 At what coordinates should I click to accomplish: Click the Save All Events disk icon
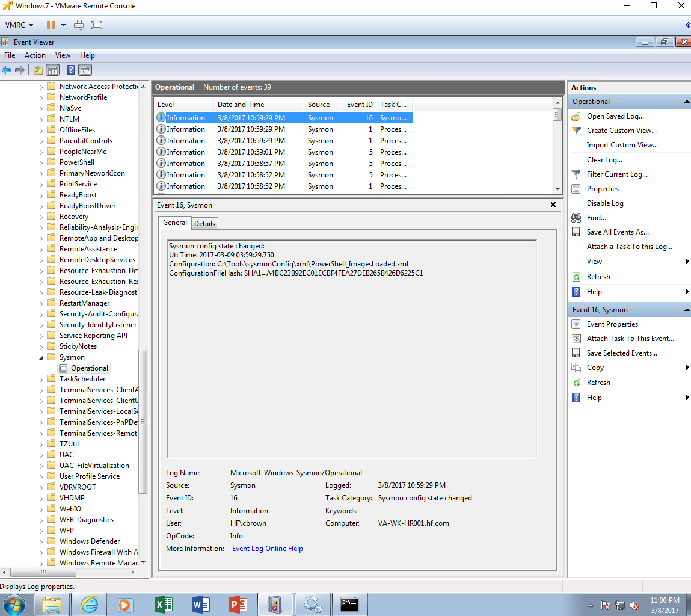pyautogui.click(x=576, y=232)
